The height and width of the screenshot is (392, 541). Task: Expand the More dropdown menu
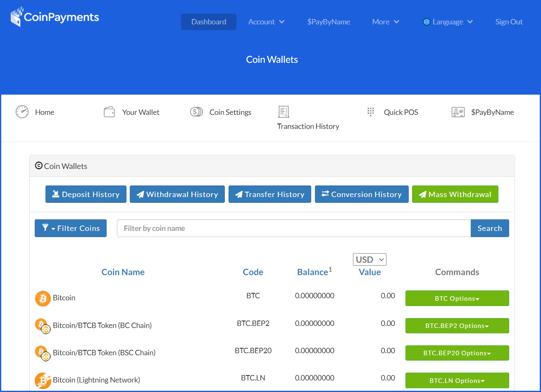[x=386, y=22]
